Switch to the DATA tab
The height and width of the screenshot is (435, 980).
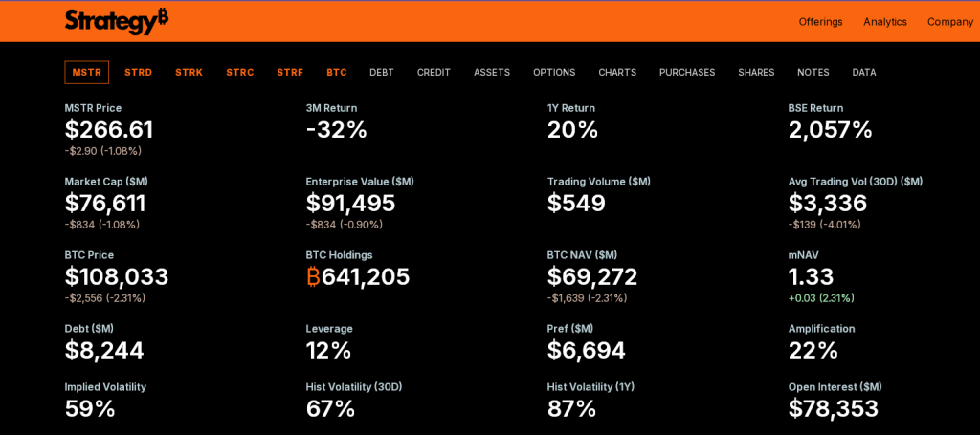tap(864, 73)
